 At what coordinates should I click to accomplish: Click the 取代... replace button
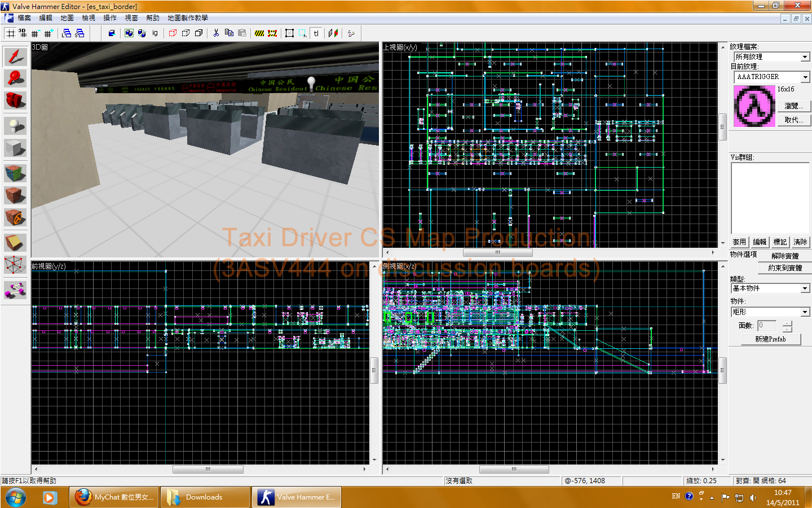click(794, 120)
